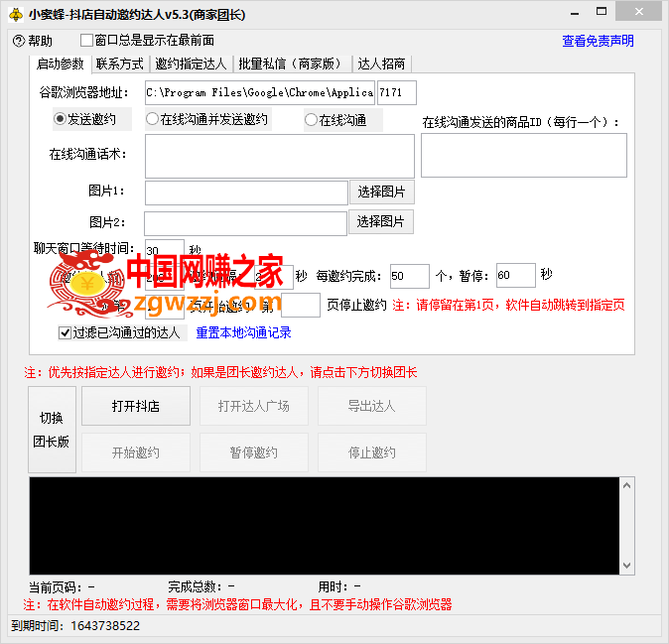The height and width of the screenshot is (644, 669).
Task: Click 选择图片 button for 图片2
Action: point(381,221)
